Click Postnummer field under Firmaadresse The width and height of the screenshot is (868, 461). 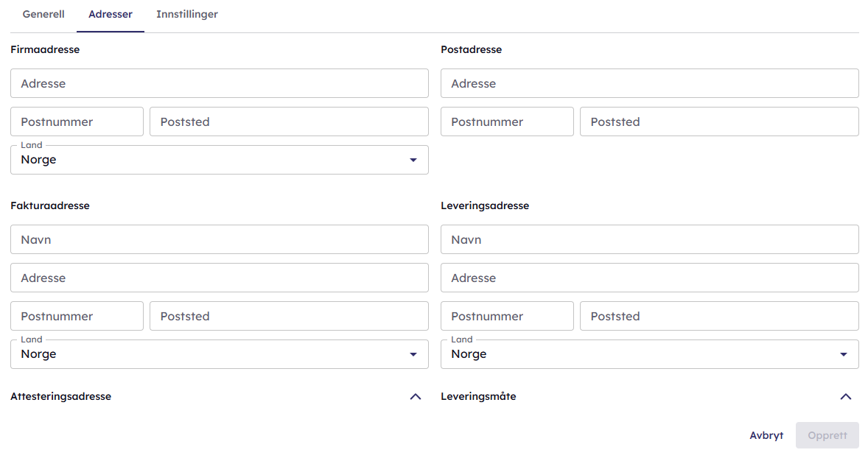click(x=77, y=122)
